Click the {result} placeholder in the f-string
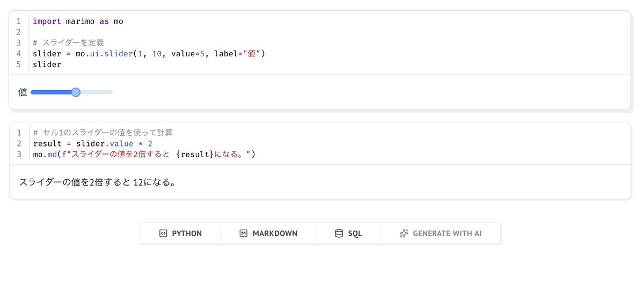Viewport: 644px width, 301px height. pos(195,155)
